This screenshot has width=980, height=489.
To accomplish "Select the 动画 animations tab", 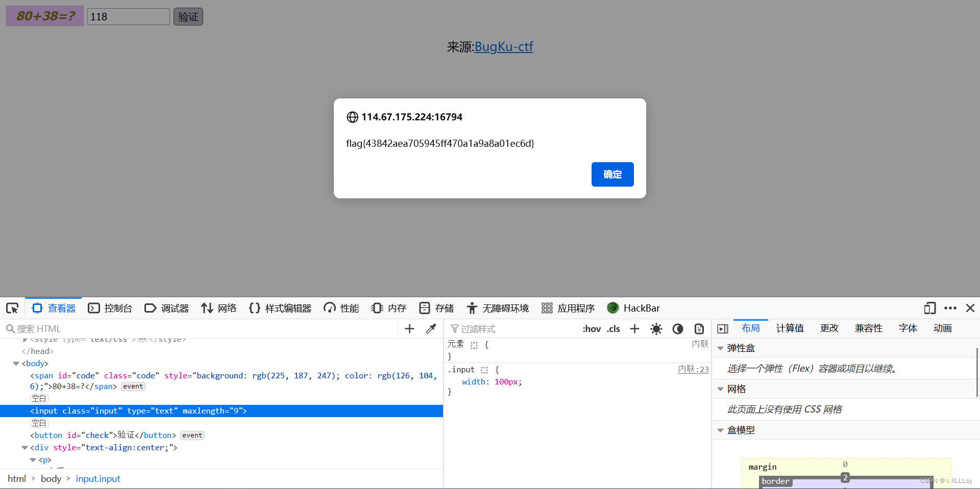I will tap(942, 328).
